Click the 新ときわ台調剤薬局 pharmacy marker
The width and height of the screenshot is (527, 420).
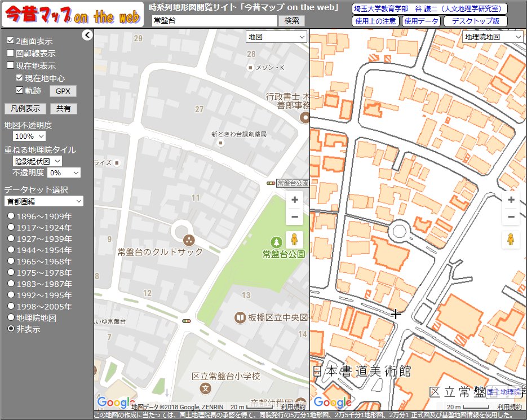(x=220, y=143)
